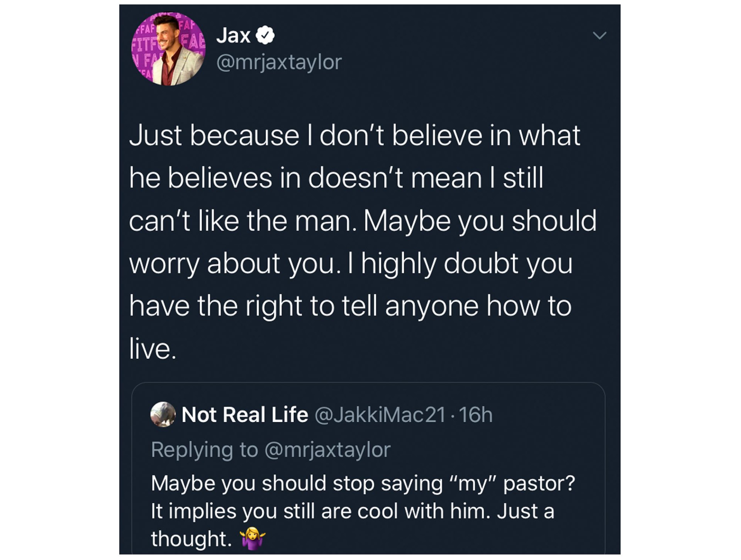
Task: Click the verified badge next to Jax
Action: [265, 36]
